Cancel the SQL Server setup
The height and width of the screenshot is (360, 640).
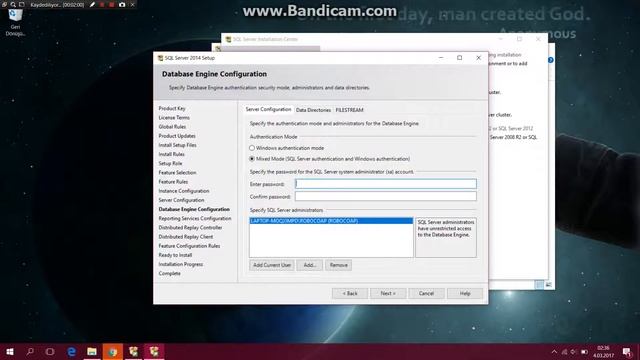pos(426,293)
